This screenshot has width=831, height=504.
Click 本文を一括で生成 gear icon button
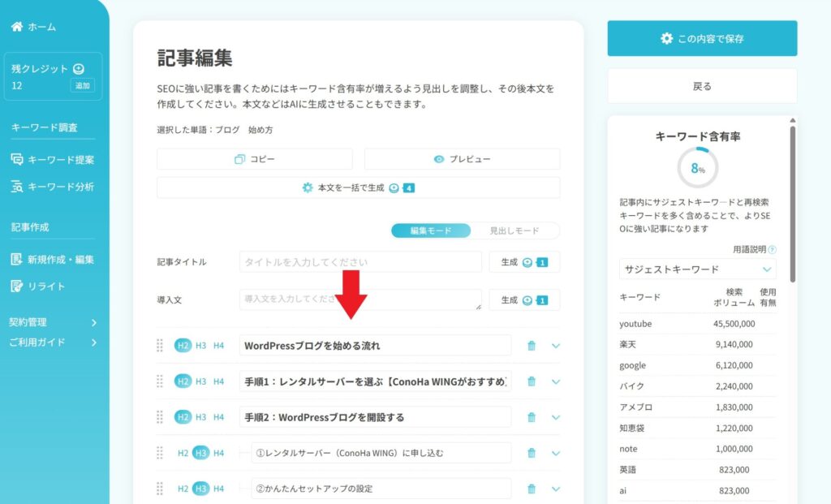pos(307,187)
